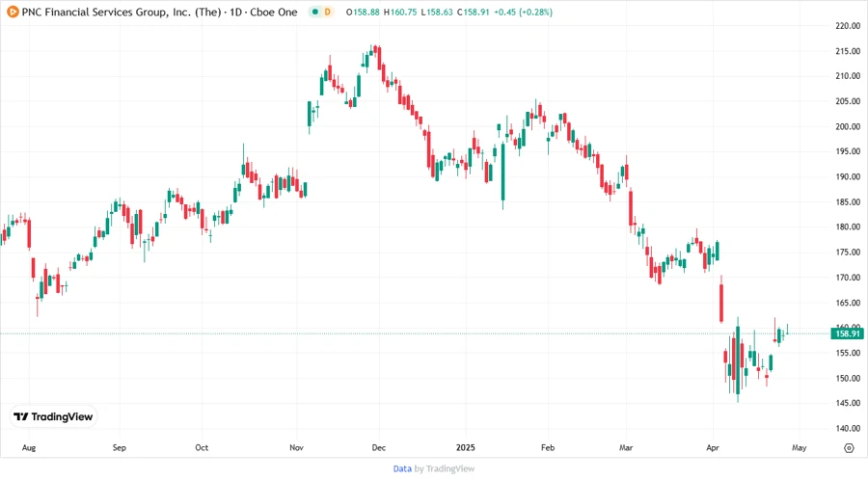Viewport: 868px width, 480px height.
Task: Click the High value H160.75
Action: tap(400, 13)
